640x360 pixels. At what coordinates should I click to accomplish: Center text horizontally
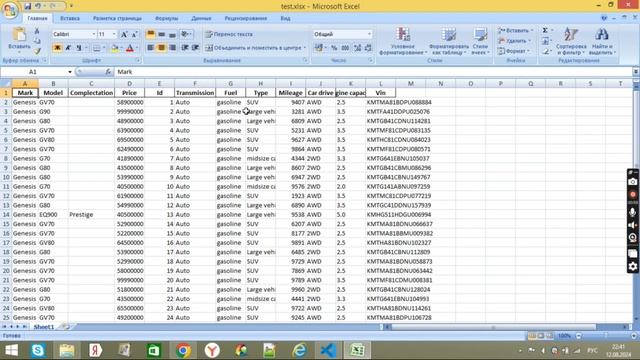tap(162, 48)
